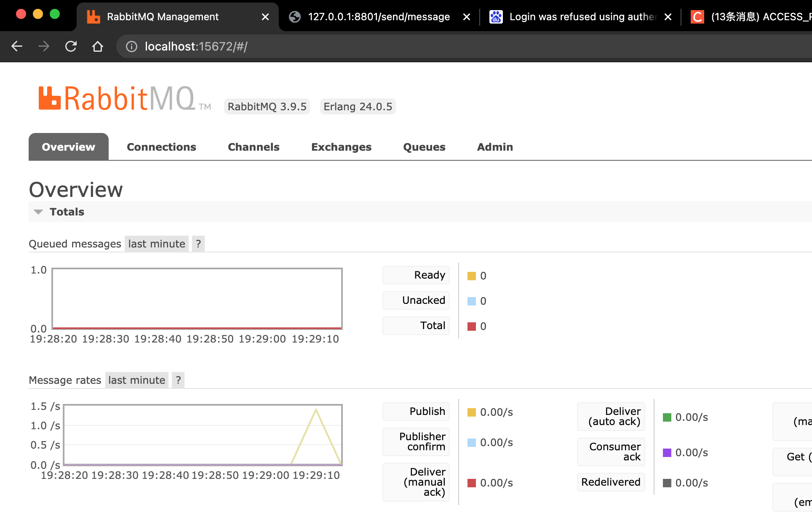Screen dimensions: 812x526
Task: Open the Exchanges tab
Action: coord(341,147)
